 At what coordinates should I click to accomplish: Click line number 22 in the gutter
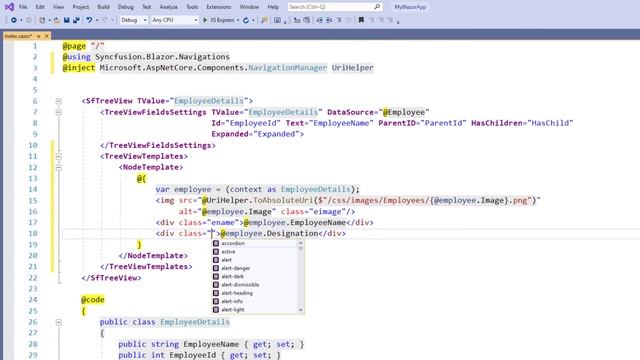(x=33, y=278)
